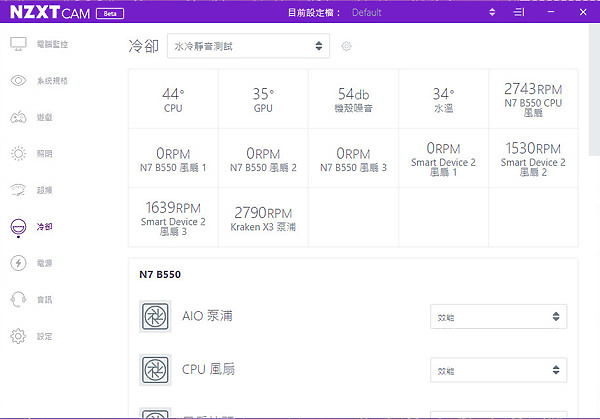Minimize the NZXT CAM window
The width and height of the screenshot is (600, 419).
pos(551,12)
